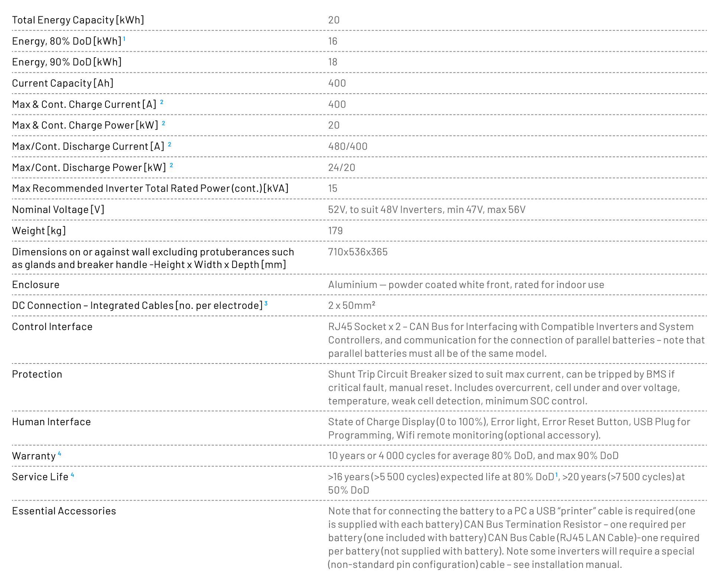Screen dimensions: 728x585
Task: Open footnote 2 next to Max & Cont. Charge Current
Action: point(162,102)
